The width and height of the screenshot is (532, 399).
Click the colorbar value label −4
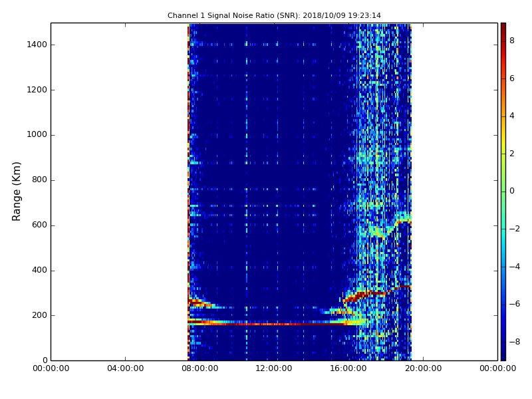515,267
